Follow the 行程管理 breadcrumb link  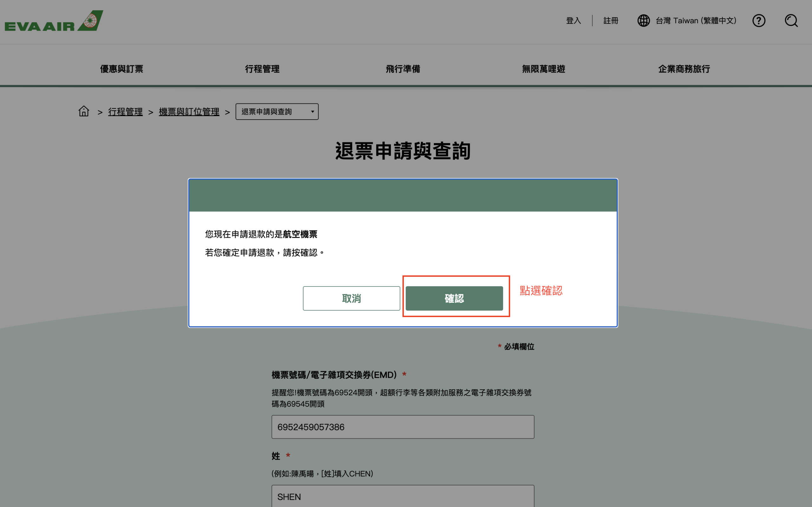pos(125,112)
